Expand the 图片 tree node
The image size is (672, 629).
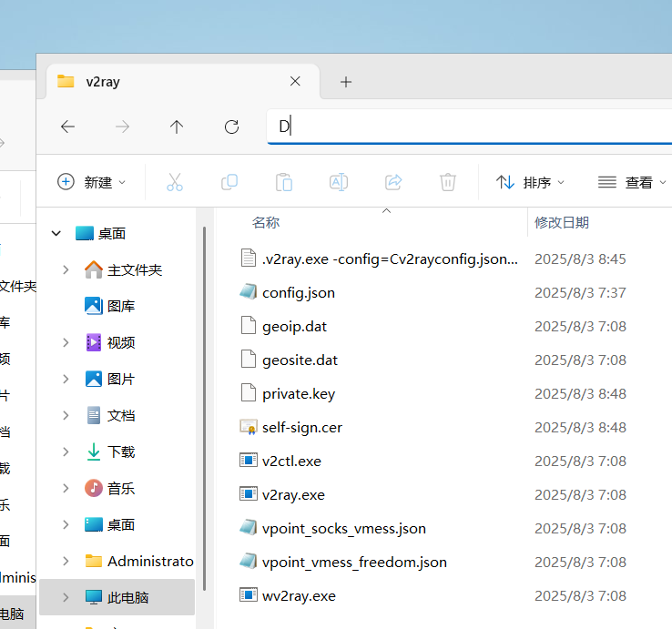(x=66, y=380)
